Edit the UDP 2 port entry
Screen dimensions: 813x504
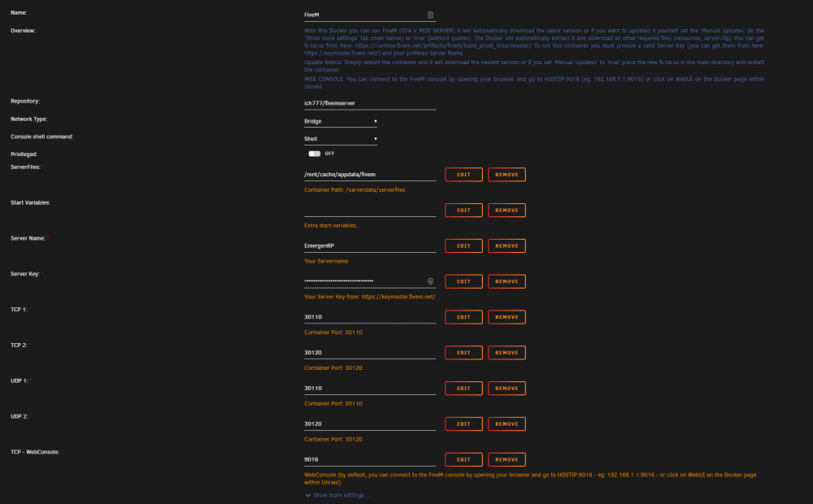tap(463, 424)
